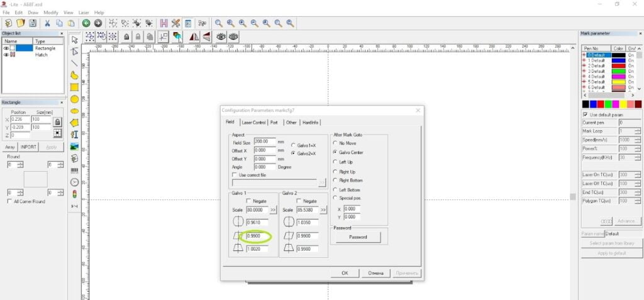Screen dimensions: 644x300
Task: Click the Paste toolbar icon
Action: (72, 23)
